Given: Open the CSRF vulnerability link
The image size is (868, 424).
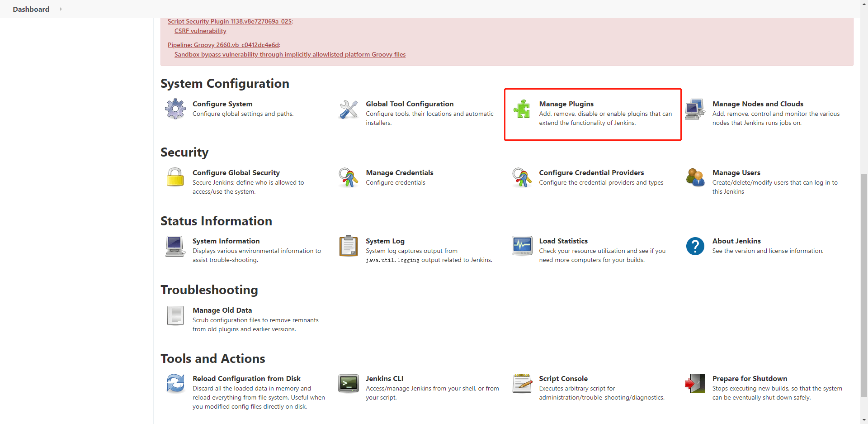Looking at the screenshot, I should pyautogui.click(x=200, y=31).
